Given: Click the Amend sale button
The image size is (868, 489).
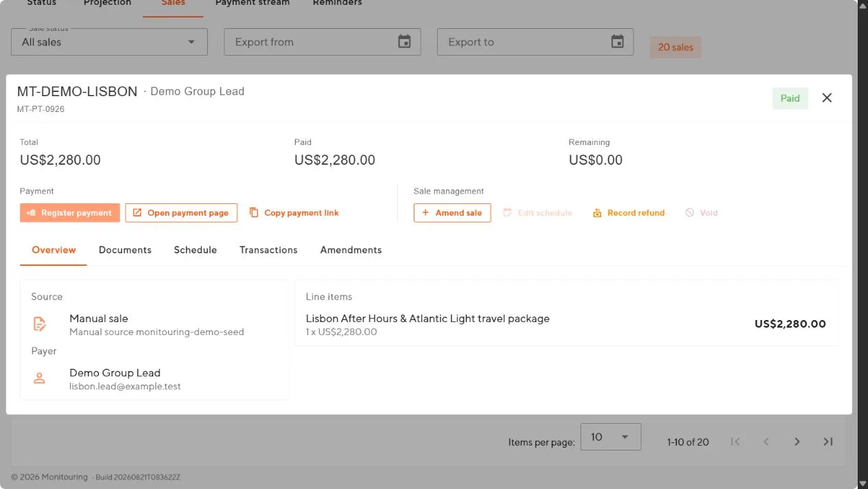Looking at the screenshot, I should coord(452,213).
